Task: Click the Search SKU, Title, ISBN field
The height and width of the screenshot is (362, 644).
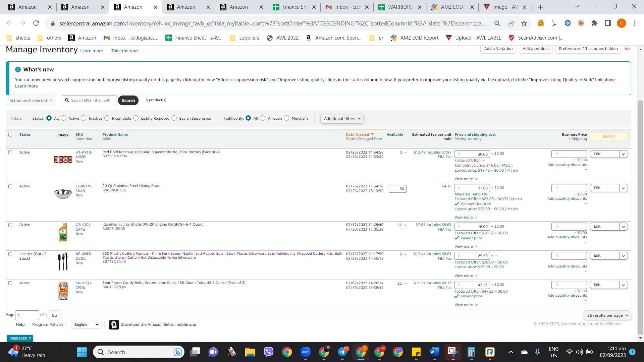Action: pyautogui.click(x=89, y=101)
